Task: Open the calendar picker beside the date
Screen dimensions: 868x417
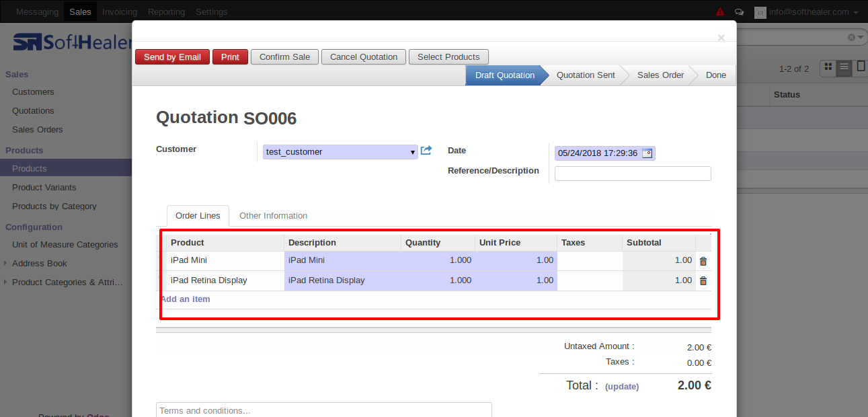Action: pos(647,153)
